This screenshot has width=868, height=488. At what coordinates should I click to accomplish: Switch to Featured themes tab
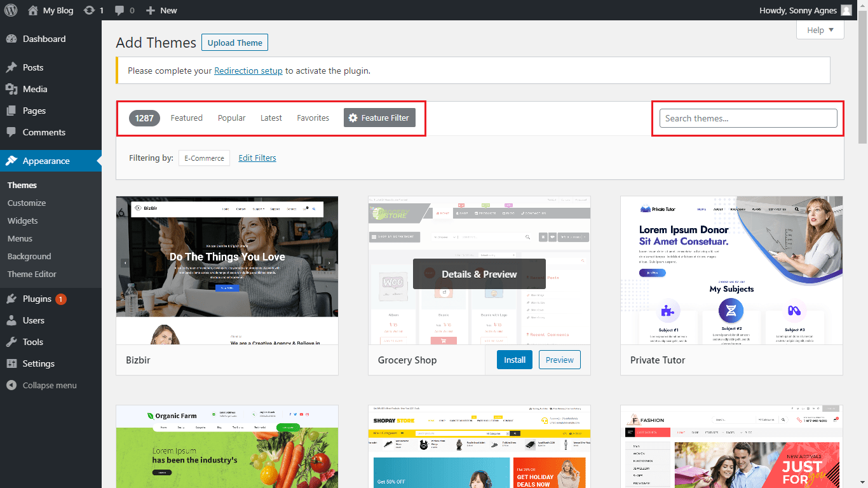[x=187, y=118]
